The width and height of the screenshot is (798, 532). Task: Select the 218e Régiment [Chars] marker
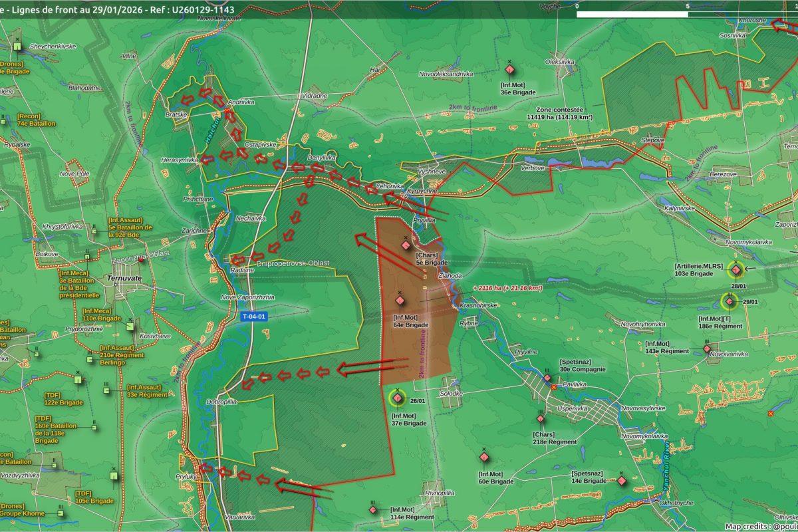pos(541,419)
